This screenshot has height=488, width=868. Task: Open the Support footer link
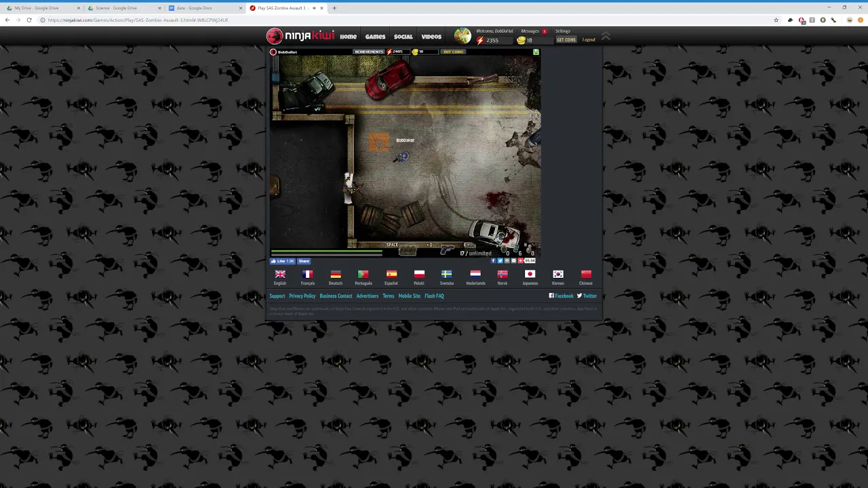click(277, 296)
